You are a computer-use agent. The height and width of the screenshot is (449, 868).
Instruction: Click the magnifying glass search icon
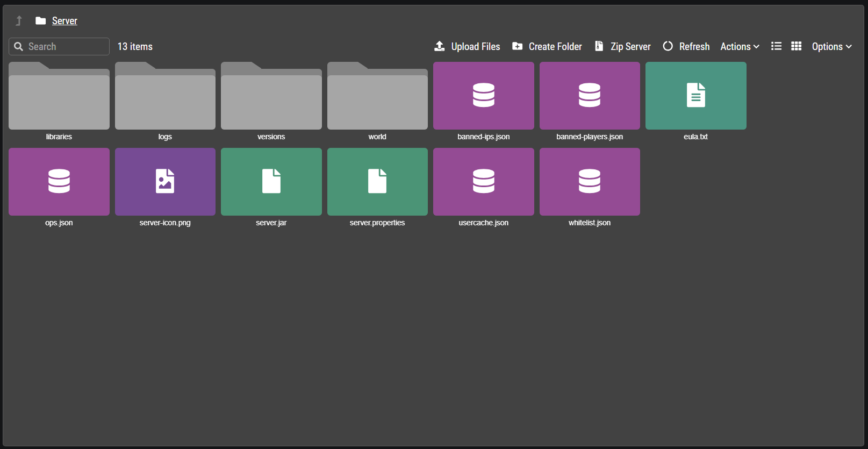(x=18, y=46)
